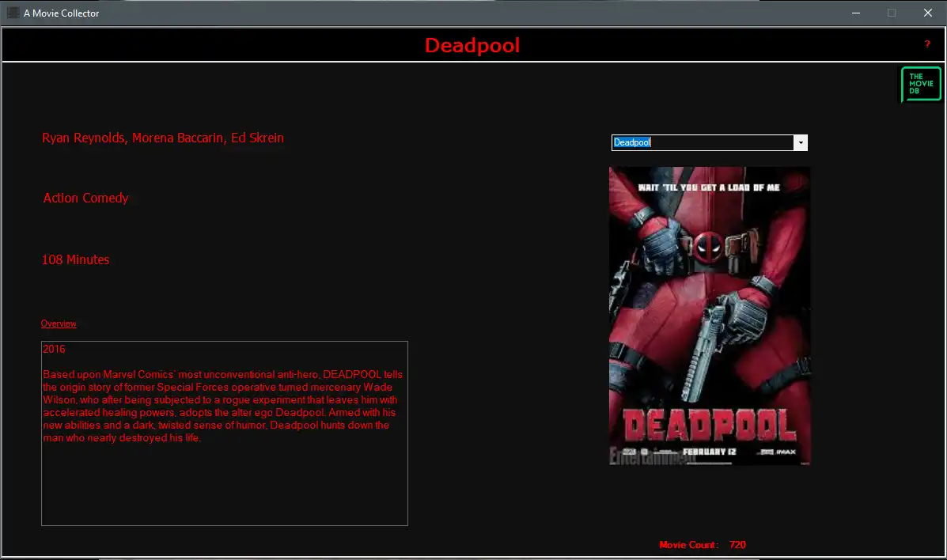Click The Movie DB logo icon
This screenshot has height=560, width=947.
(x=921, y=84)
